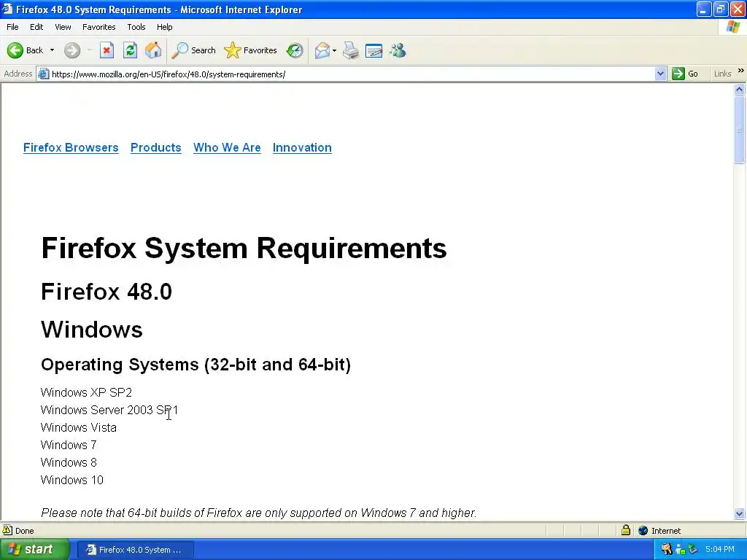Click the green Back arrow button
Screen dimensions: 747x560
coord(15,50)
